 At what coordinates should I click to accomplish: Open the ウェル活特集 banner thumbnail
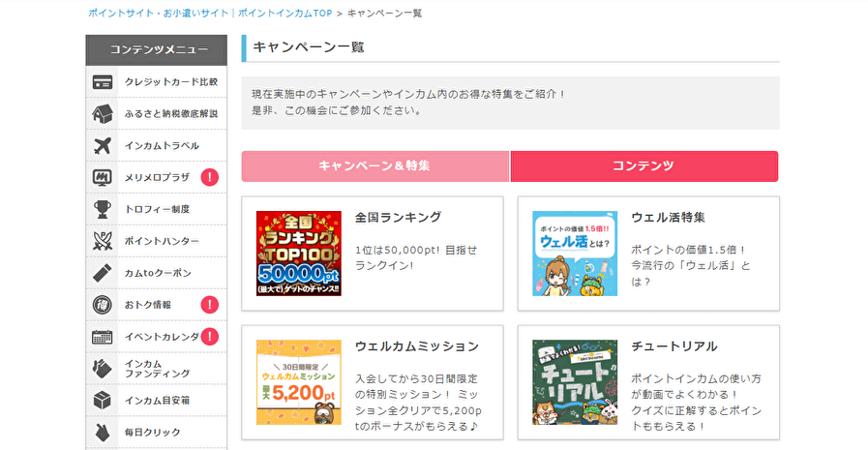575,254
